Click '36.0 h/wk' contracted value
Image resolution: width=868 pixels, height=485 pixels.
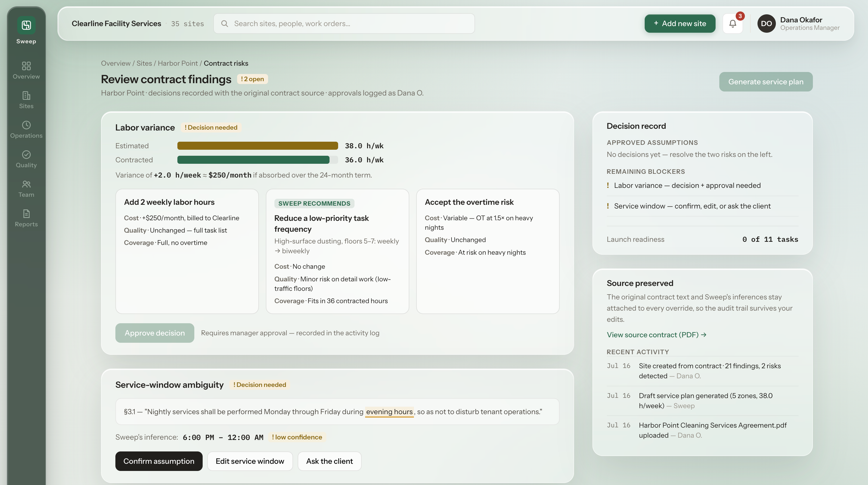pos(364,160)
